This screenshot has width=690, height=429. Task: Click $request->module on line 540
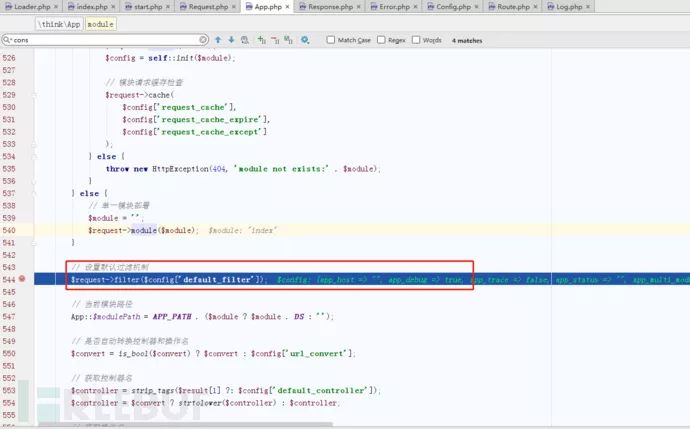[x=122, y=230]
